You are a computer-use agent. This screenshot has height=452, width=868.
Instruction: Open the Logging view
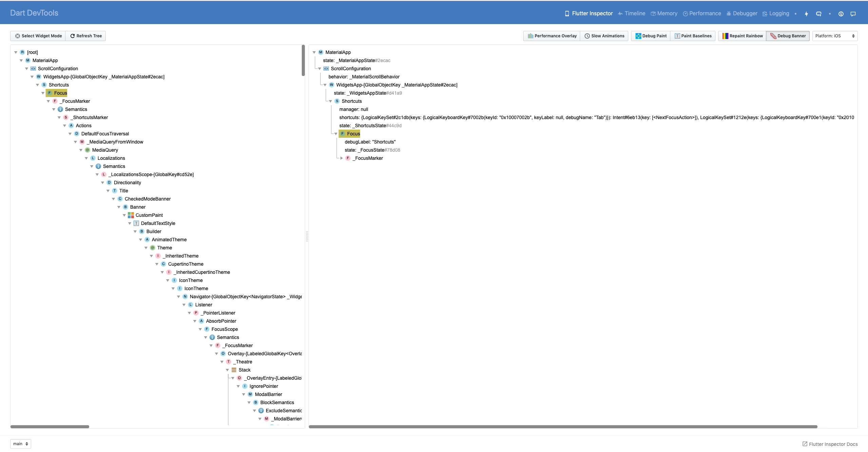776,14
